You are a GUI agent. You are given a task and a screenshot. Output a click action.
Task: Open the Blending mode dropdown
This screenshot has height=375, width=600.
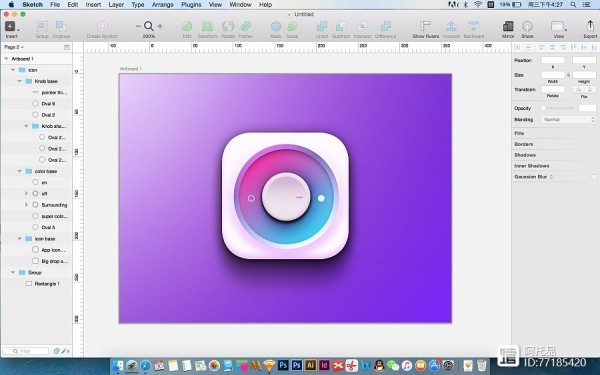(x=568, y=120)
